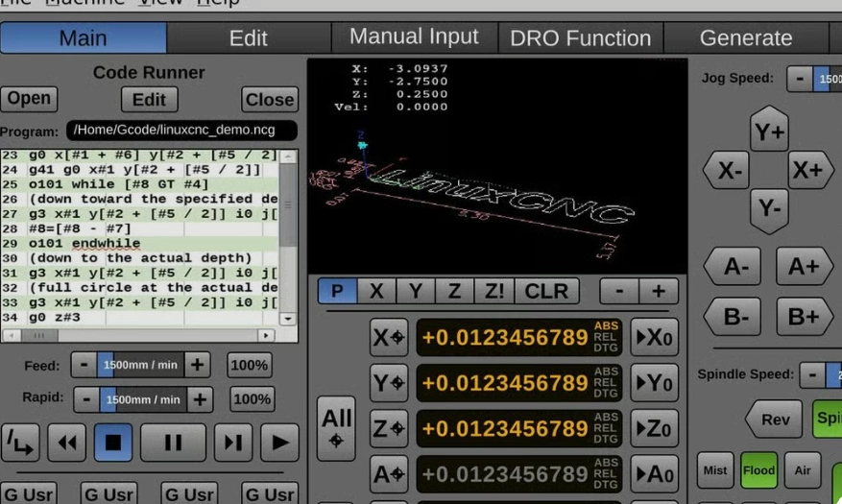This screenshot has width=842, height=504.
Task: Click the Code Runner Edit button
Action: click(149, 100)
